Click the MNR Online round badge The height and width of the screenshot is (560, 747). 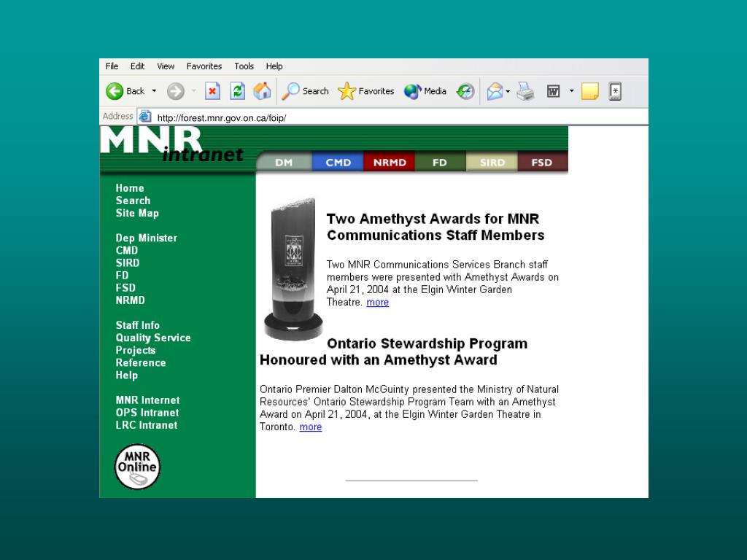[137, 467]
